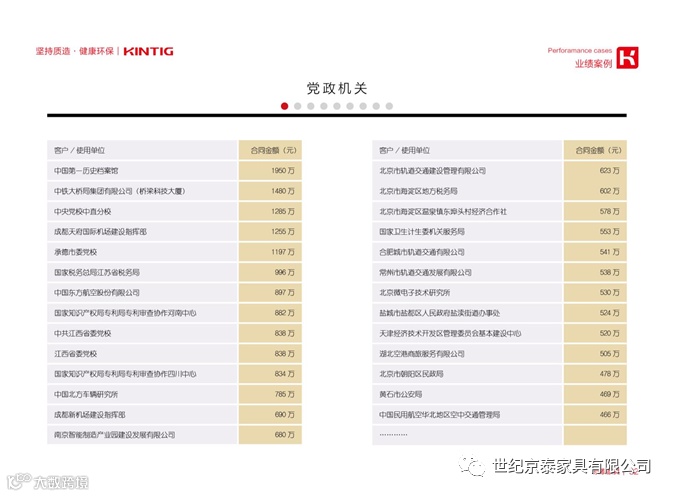Viewport: 673px width, 496px height.
Task: Click the amount 680 万
Action: pos(285,435)
